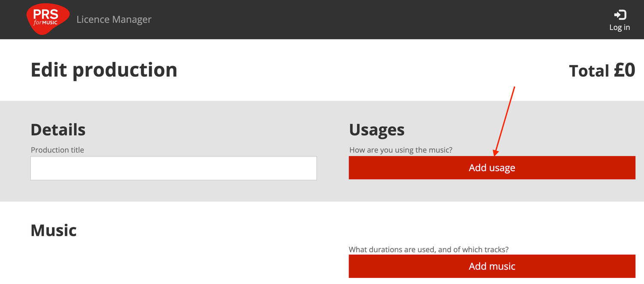Click the Edit production page heading
This screenshot has width=644, height=284.
(104, 70)
